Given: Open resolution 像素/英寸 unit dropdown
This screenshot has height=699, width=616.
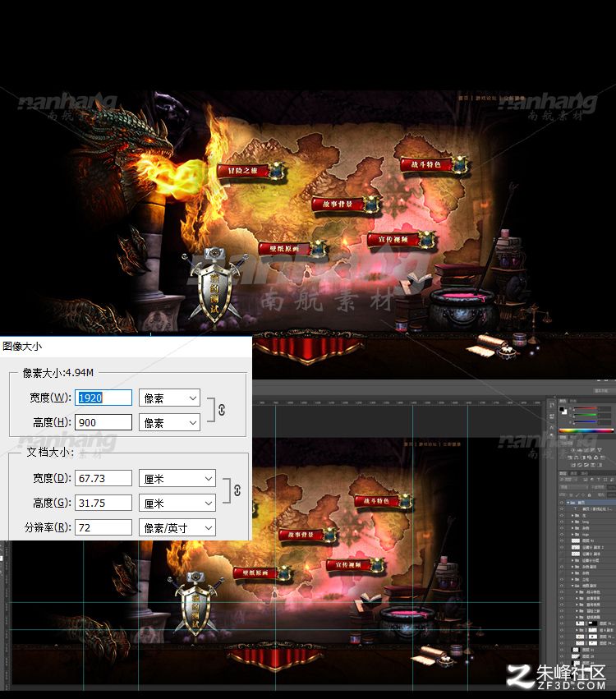Looking at the screenshot, I should pyautogui.click(x=177, y=527).
